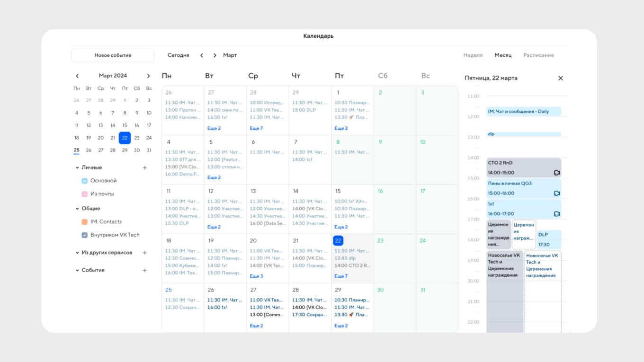This screenshot has height=362, width=644.
Task: Switch to the Неделя view
Action: coord(473,55)
